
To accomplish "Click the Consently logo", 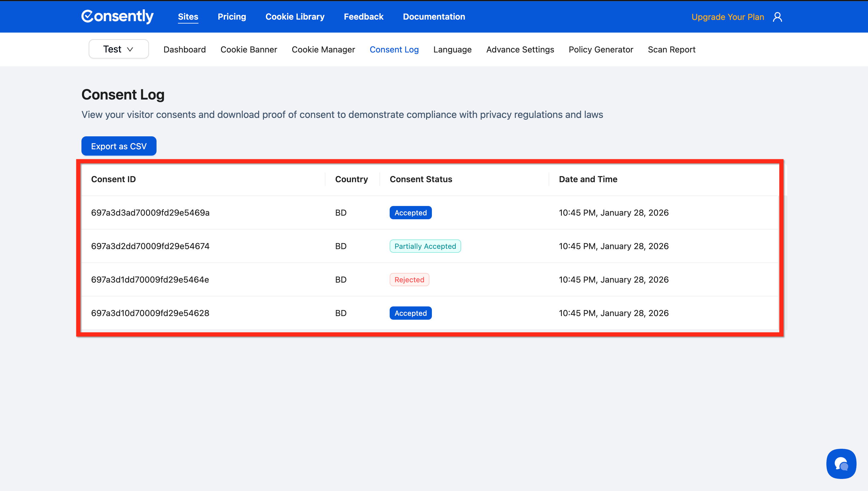I will click(x=117, y=17).
